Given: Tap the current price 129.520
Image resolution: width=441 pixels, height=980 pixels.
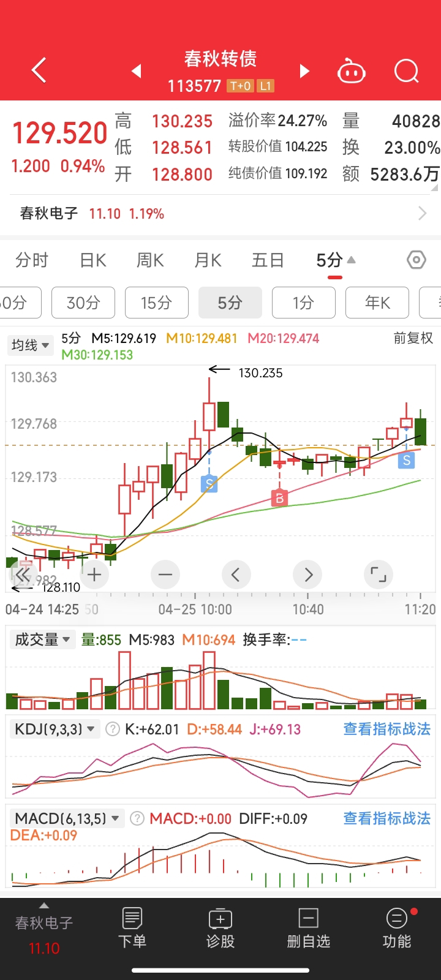Looking at the screenshot, I should (60, 133).
